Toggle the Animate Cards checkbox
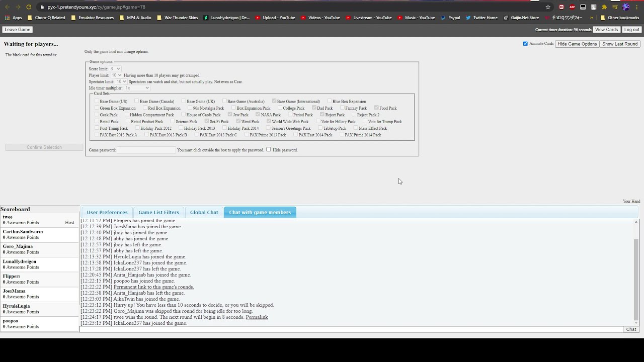Screen dimensions: 644x362 (525, 44)
